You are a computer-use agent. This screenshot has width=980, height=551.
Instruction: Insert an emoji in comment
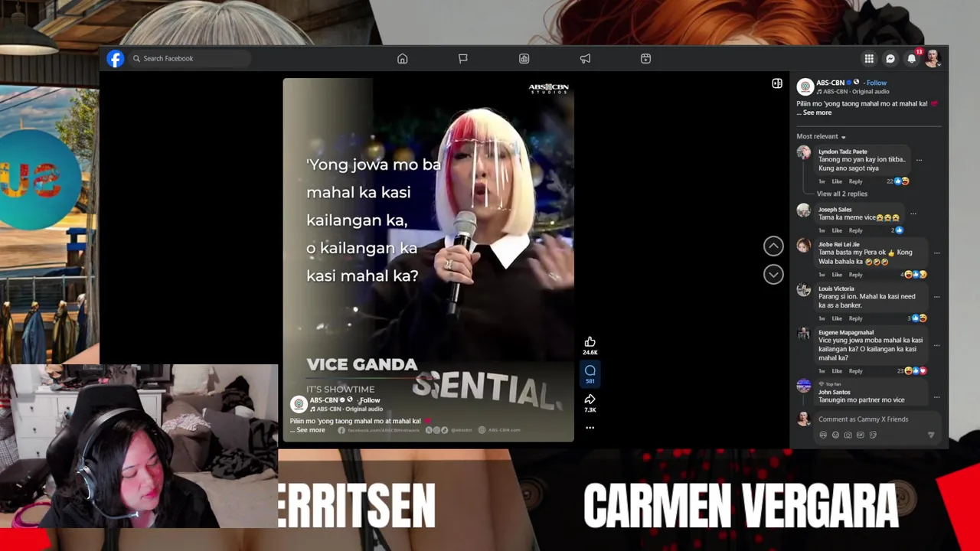pos(835,435)
